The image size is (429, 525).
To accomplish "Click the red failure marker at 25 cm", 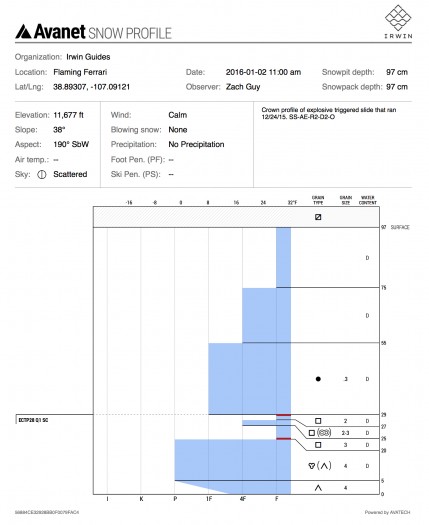I will click(283, 439).
